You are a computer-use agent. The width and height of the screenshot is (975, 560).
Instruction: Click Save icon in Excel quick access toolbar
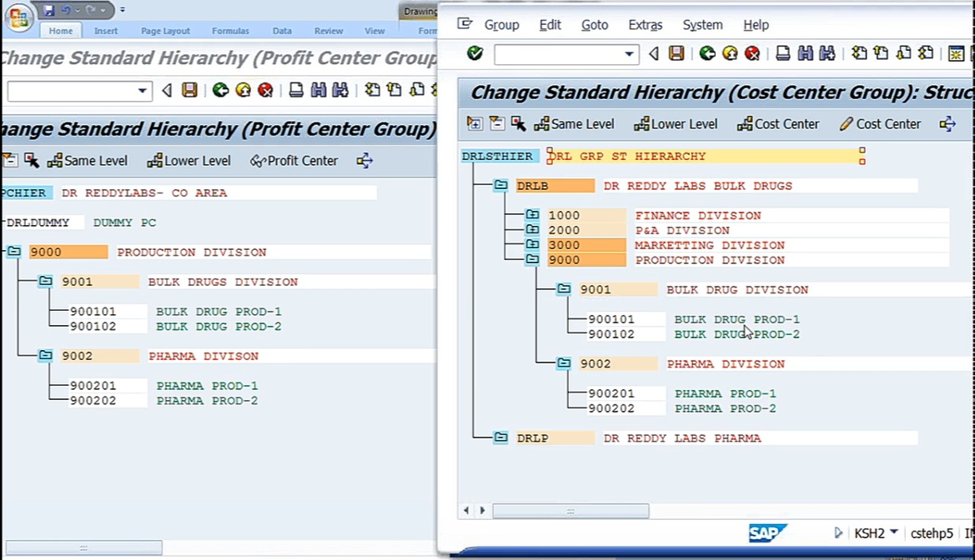[49, 10]
